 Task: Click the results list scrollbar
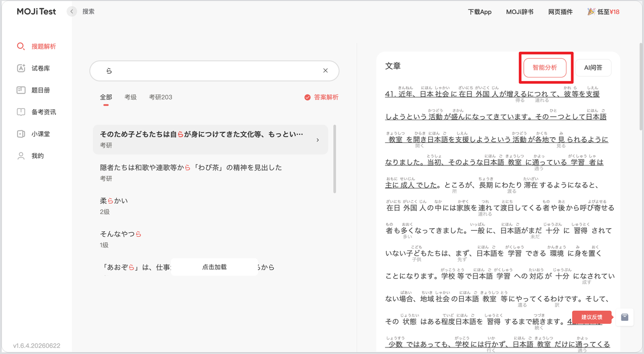tap(335, 159)
